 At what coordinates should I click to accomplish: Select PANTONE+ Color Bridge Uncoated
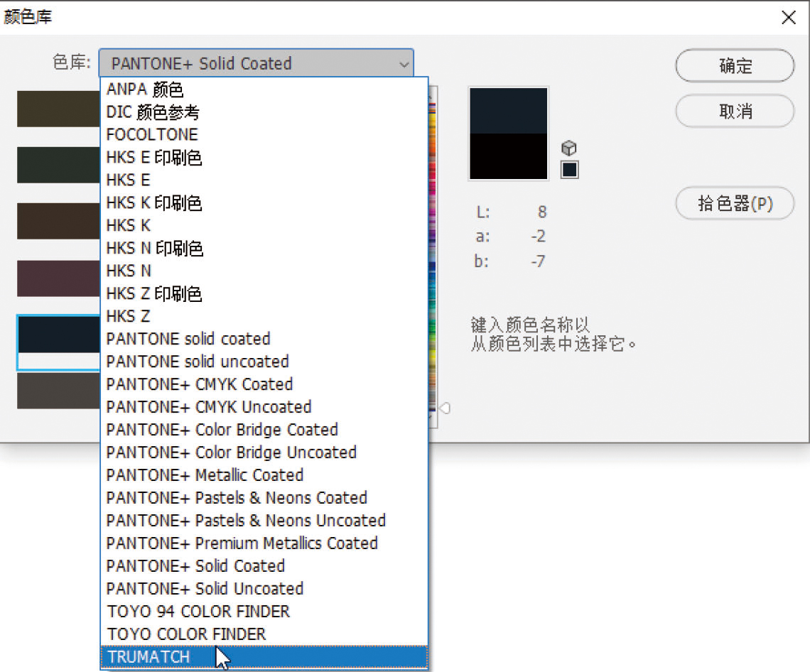[x=264, y=453]
